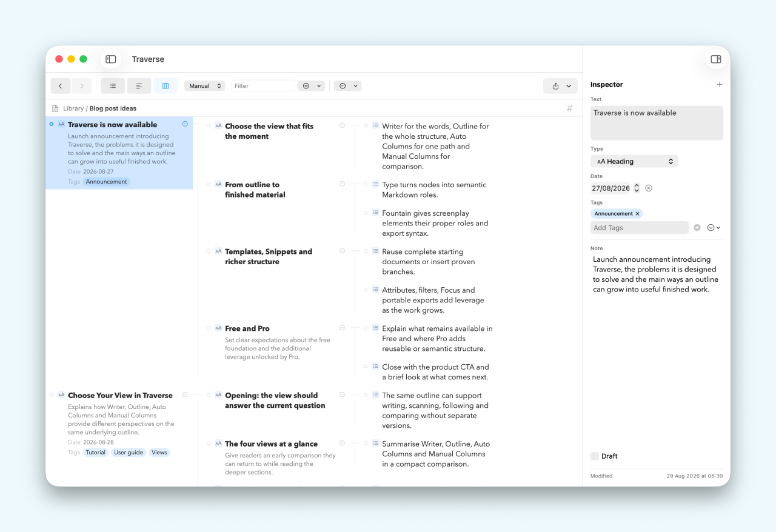This screenshot has height=532, width=776.
Task: Click body icon beside 'Writer for the words'
Action: click(x=375, y=126)
